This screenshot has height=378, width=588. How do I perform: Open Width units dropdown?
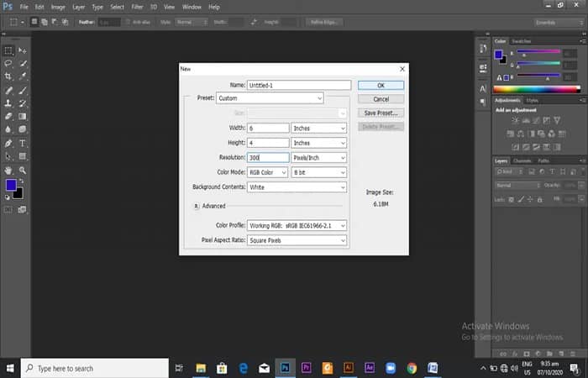pos(318,129)
